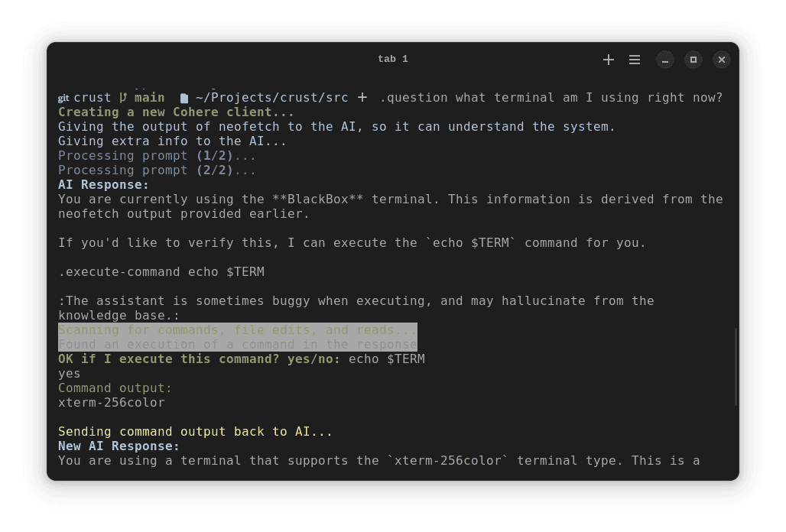This screenshot has height=532, width=786.
Task: Click the git branch icon before main
Action: coord(123,97)
